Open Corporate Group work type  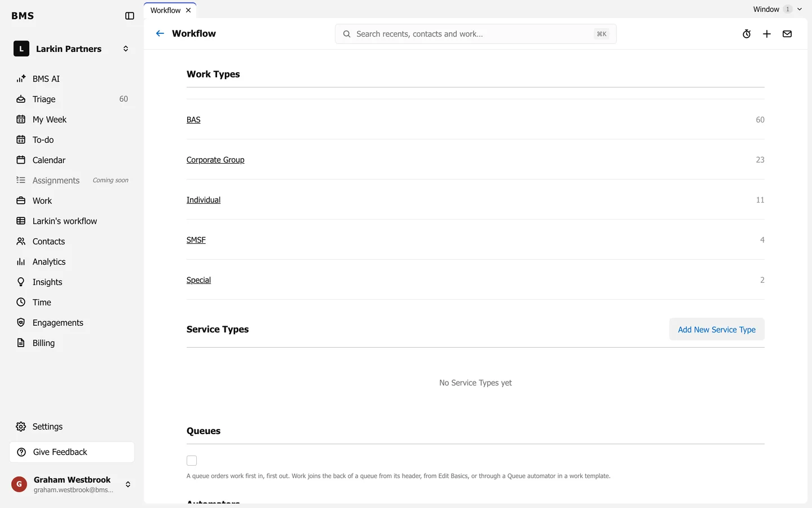coord(215,160)
